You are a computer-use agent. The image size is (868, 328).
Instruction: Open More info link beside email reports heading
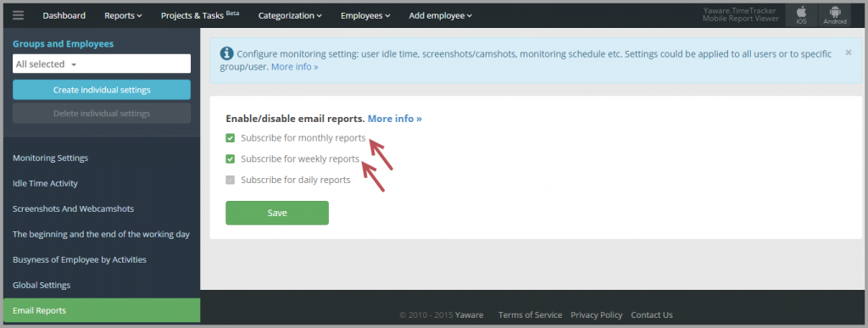(395, 119)
